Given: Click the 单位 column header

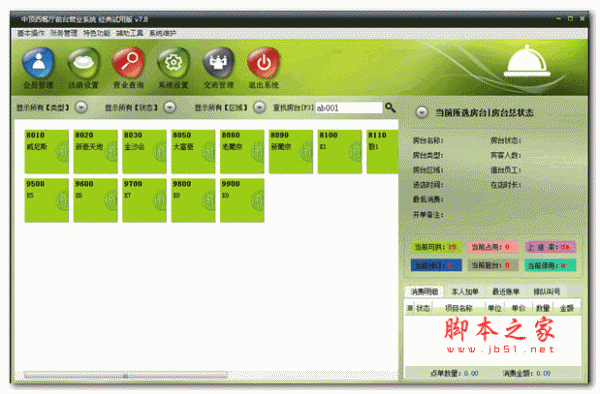Looking at the screenshot, I should pyautogui.click(x=495, y=308).
